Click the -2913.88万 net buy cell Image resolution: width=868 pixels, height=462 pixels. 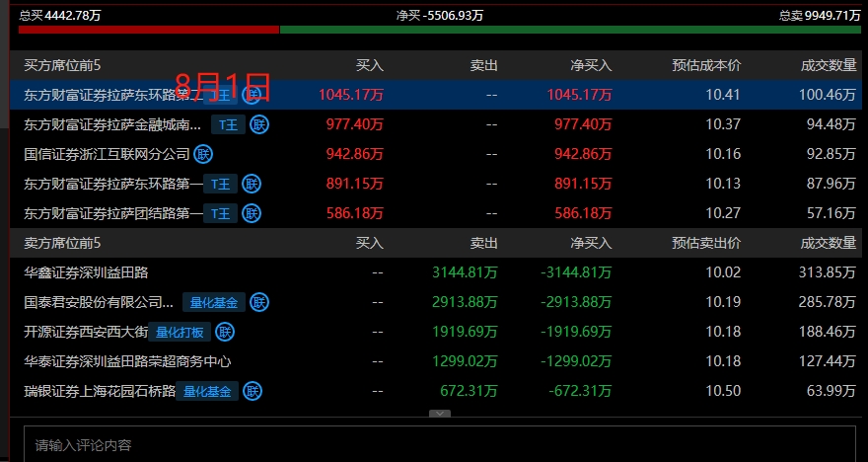click(x=576, y=302)
